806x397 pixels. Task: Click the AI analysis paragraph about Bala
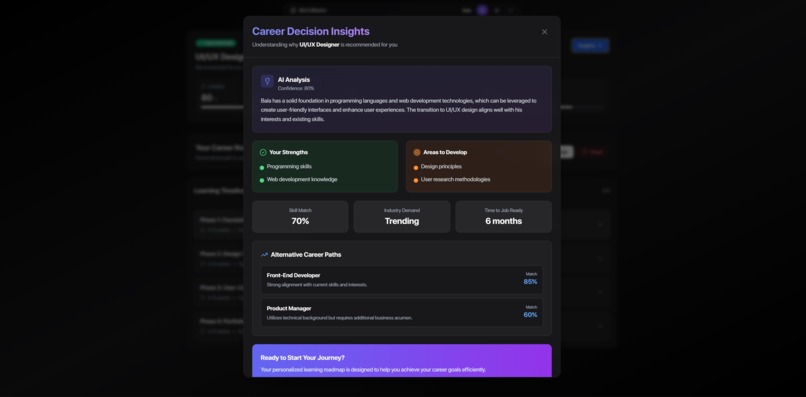point(399,110)
